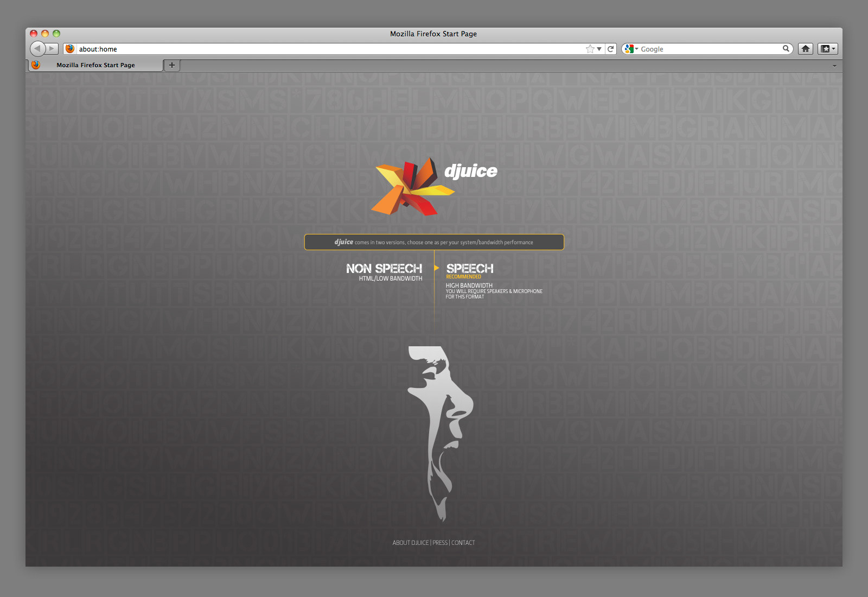The height and width of the screenshot is (597, 868).
Task: Click the browser Back arrow button
Action: pyautogui.click(x=37, y=49)
